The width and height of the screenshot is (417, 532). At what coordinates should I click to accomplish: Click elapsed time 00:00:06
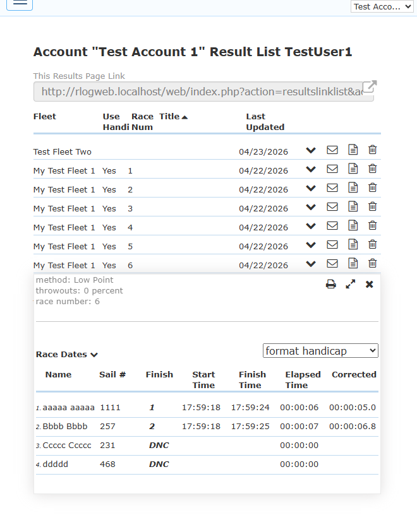[x=299, y=408]
